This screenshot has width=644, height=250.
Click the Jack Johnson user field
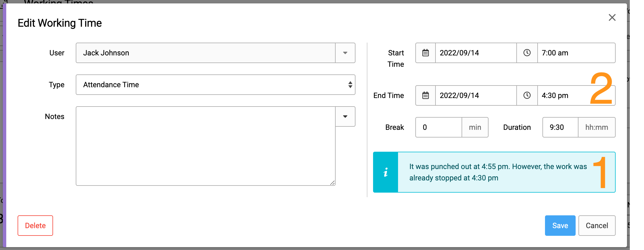coord(206,53)
